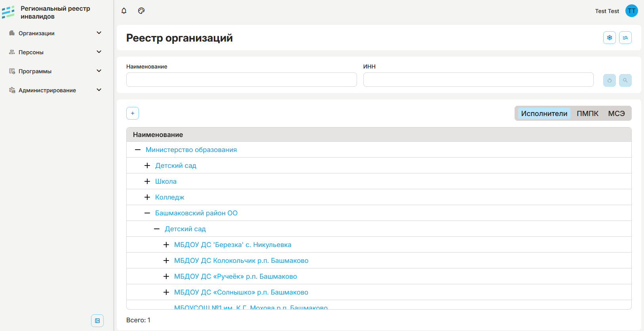Click the settings gear icon in header
The height and width of the screenshot is (331, 644).
point(609,38)
